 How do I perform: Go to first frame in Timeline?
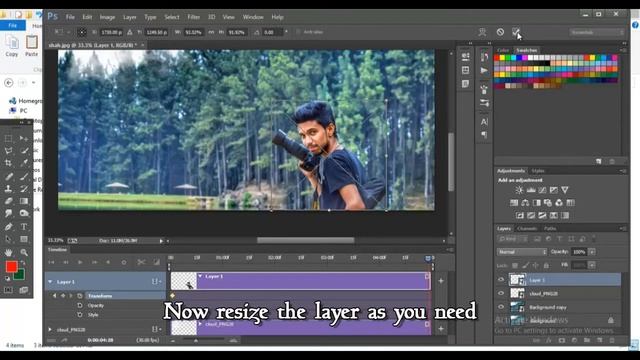coord(51,262)
